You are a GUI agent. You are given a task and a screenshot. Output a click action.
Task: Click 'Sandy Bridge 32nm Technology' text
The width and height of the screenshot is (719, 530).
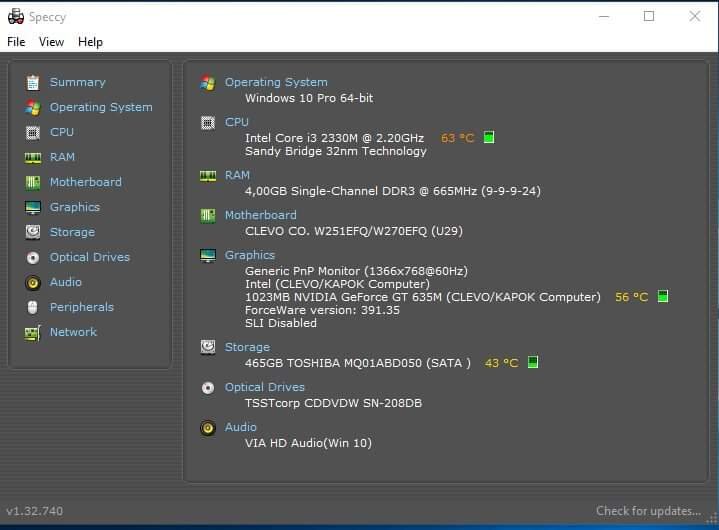tap(336, 151)
